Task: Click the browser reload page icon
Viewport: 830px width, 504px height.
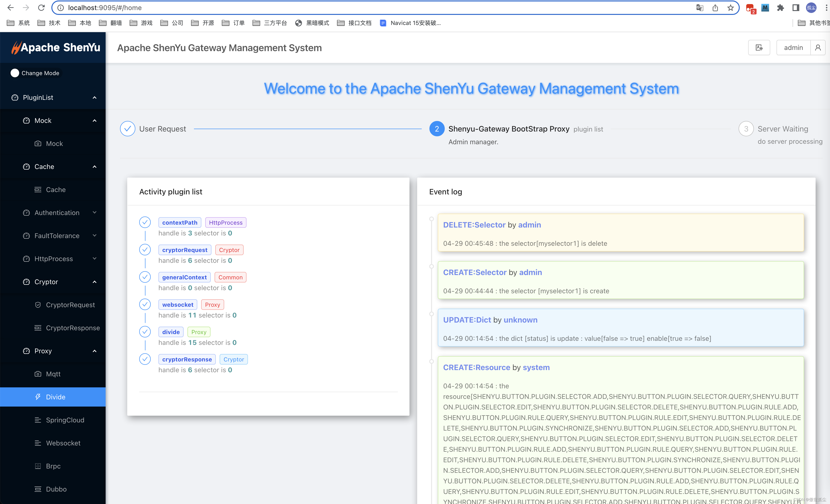Action: tap(41, 7)
